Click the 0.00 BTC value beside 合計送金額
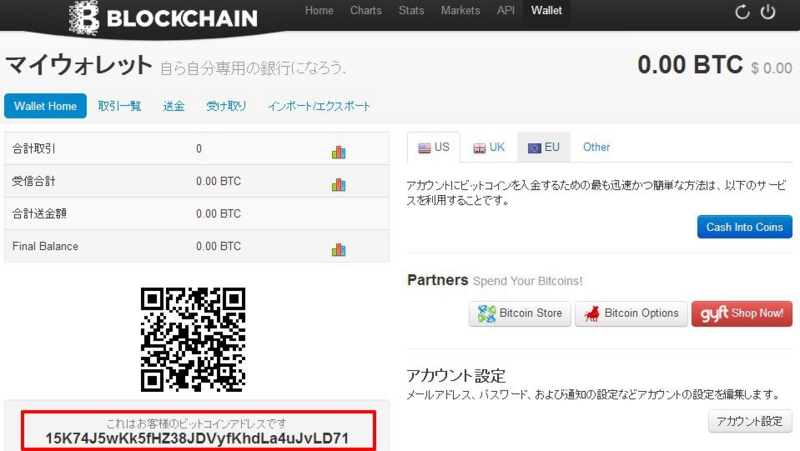This screenshot has width=800, height=451. (218, 214)
